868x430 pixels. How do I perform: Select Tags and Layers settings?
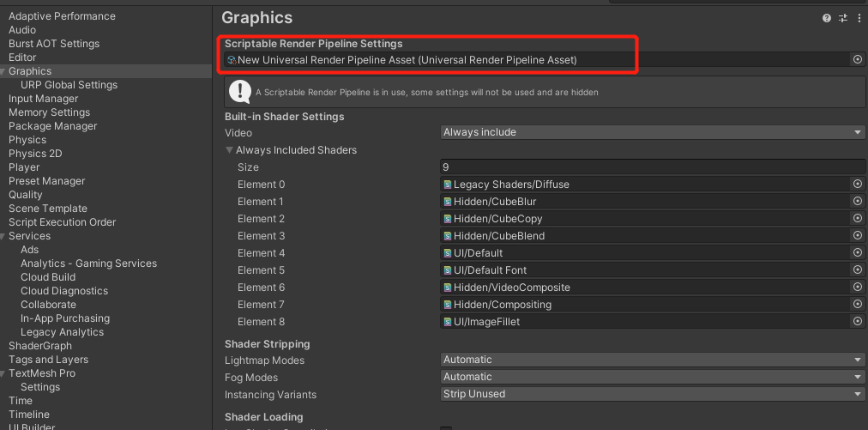pos(48,360)
